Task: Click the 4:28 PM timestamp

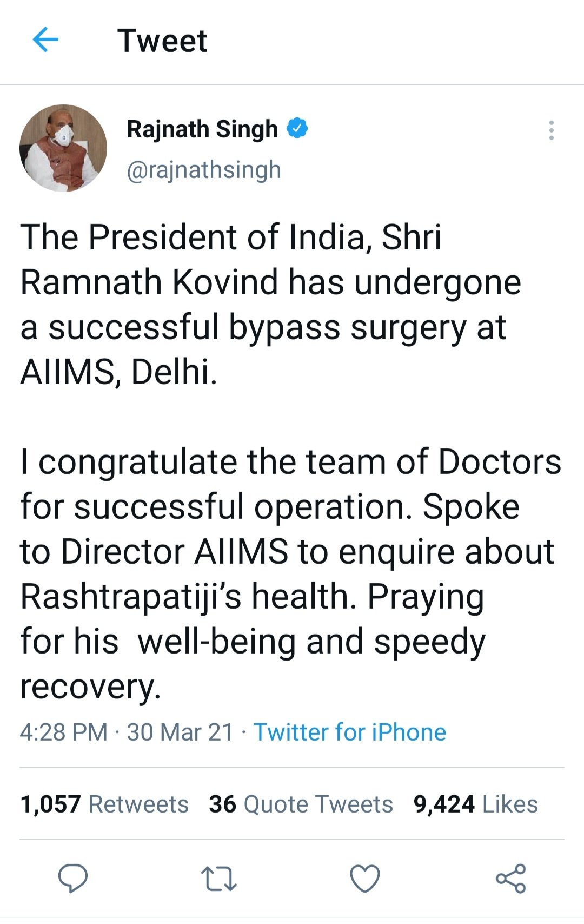Action: (x=64, y=732)
